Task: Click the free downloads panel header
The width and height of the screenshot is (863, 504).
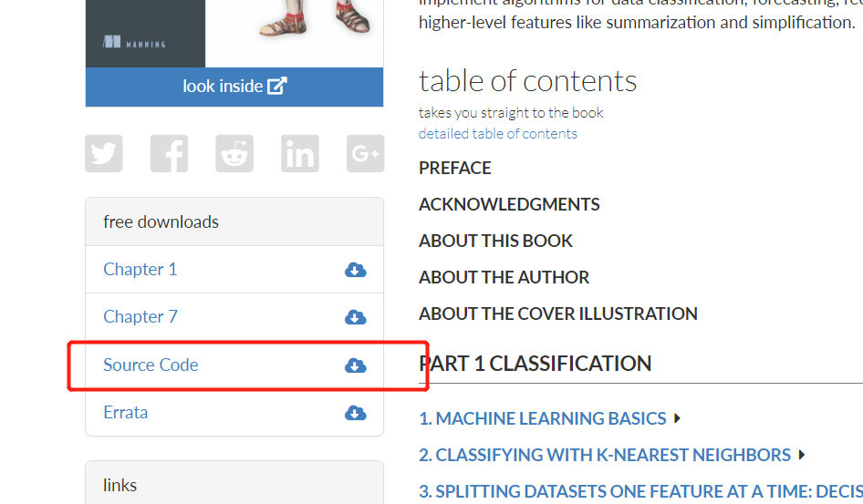Action: click(x=234, y=222)
